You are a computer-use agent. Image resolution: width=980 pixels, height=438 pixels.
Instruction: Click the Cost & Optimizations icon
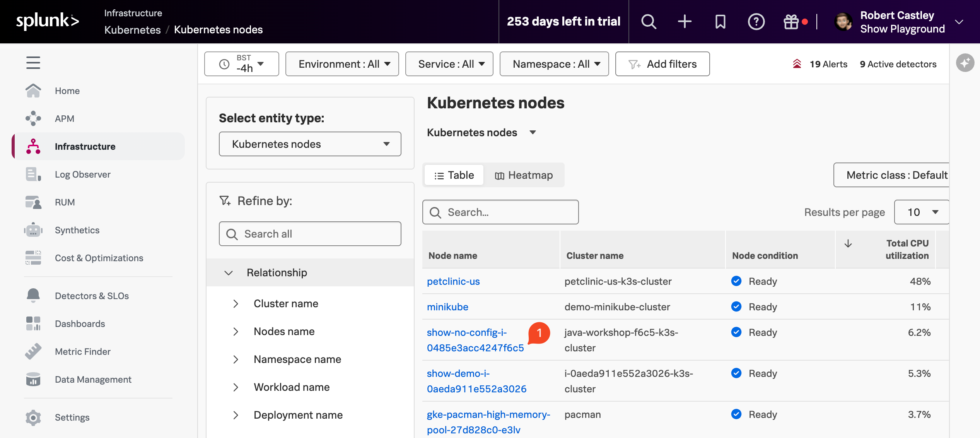click(x=33, y=258)
